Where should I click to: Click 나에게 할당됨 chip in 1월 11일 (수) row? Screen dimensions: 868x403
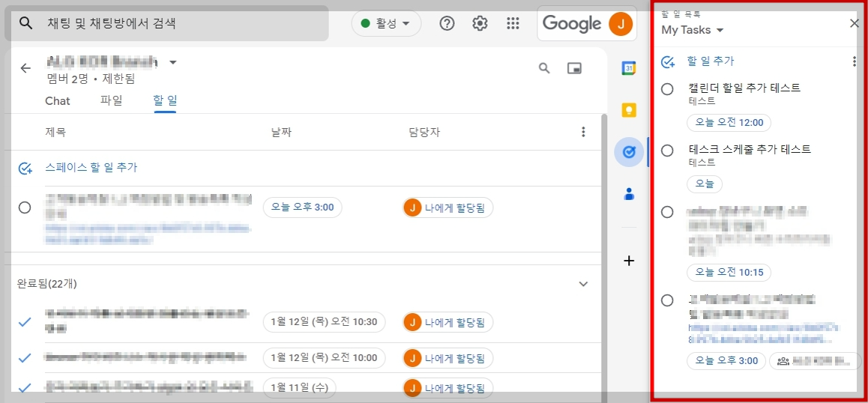tap(447, 387)
